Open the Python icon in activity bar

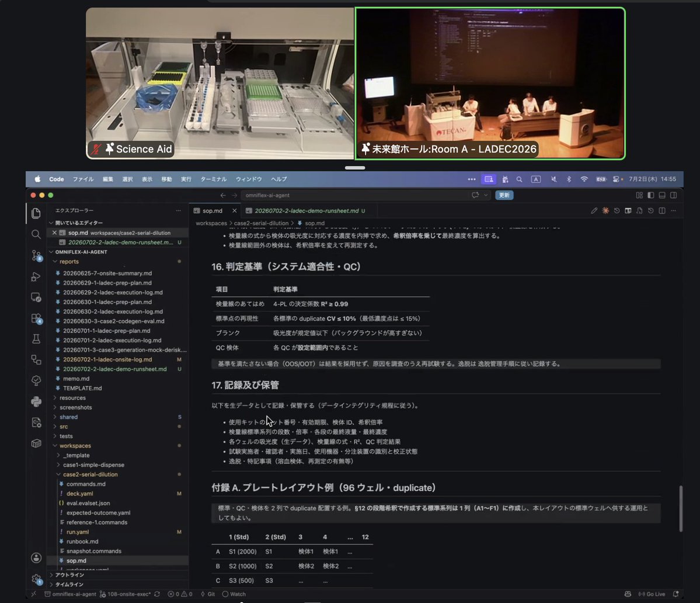(x=36, y=401)
